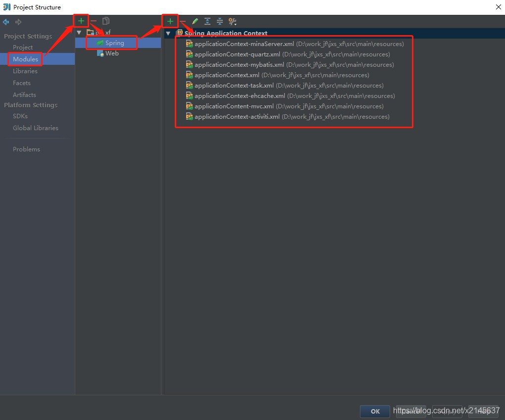Add a new module with plus icon
Image resolution: width=505 pixels, height=420 pixels.
click(x=81, y=21)
